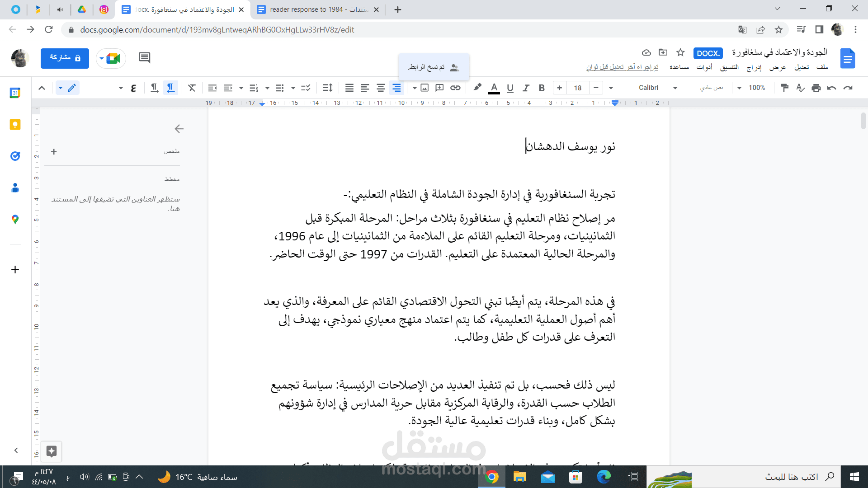The image size is (868, 488).
Task: Go to Docs home via blue document logo
Action: pyautogui.click(x=847, y=58)
